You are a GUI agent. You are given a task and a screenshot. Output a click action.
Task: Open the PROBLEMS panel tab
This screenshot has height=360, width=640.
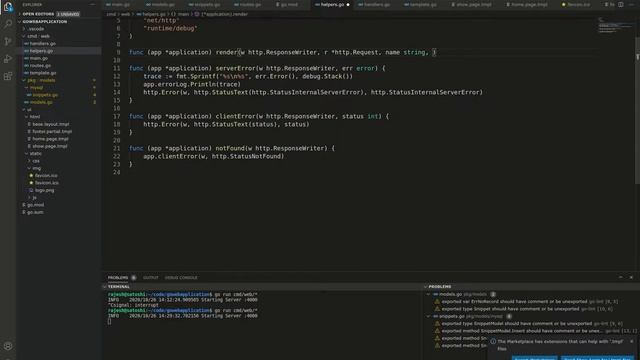pyautogui.click(x=118, y=278)
